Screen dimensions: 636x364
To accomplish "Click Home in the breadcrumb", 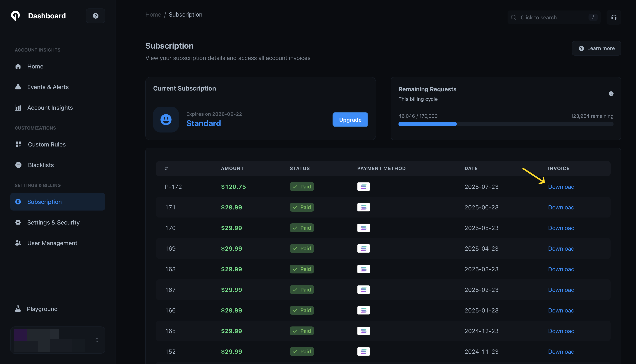I will tap(153, 15).
